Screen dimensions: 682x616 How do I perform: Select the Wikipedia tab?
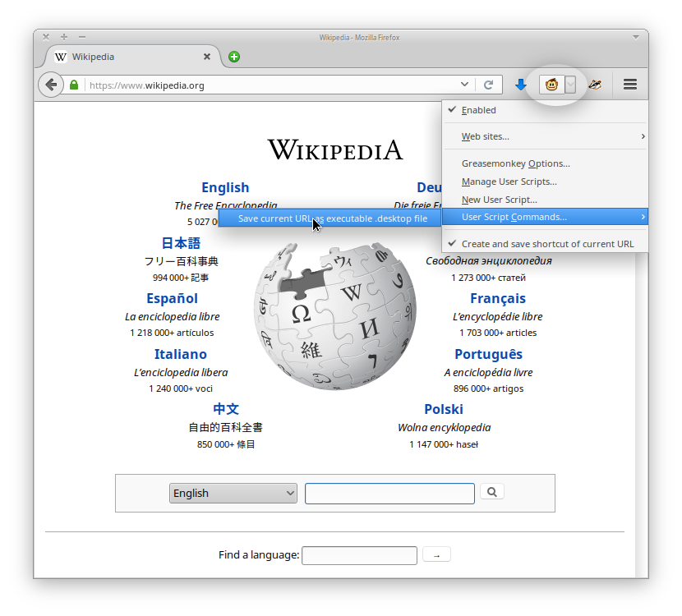[131, 57]
